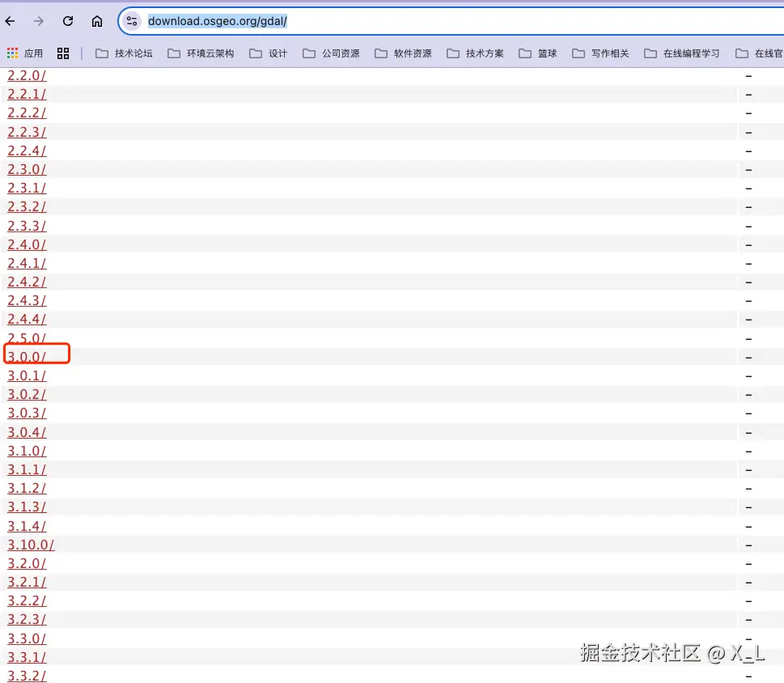The height and width of the screenshot is (683, 784).
Task: Open the 应用 apps shortcut
Action: (25, 53)
